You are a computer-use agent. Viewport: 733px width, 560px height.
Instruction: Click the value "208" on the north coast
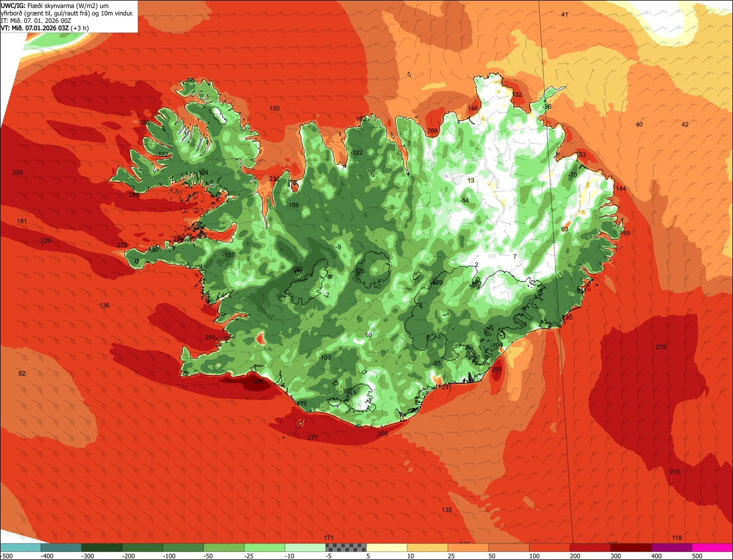coord(432,131)
